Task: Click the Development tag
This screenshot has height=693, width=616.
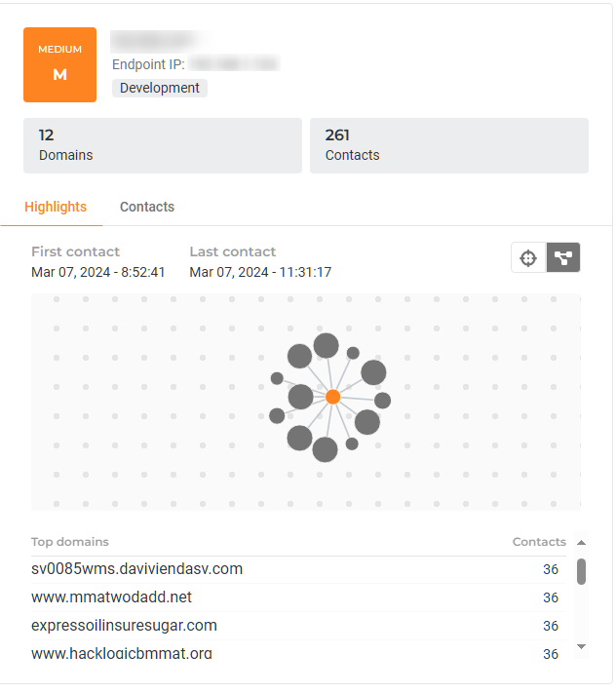Action: (160, 88)
